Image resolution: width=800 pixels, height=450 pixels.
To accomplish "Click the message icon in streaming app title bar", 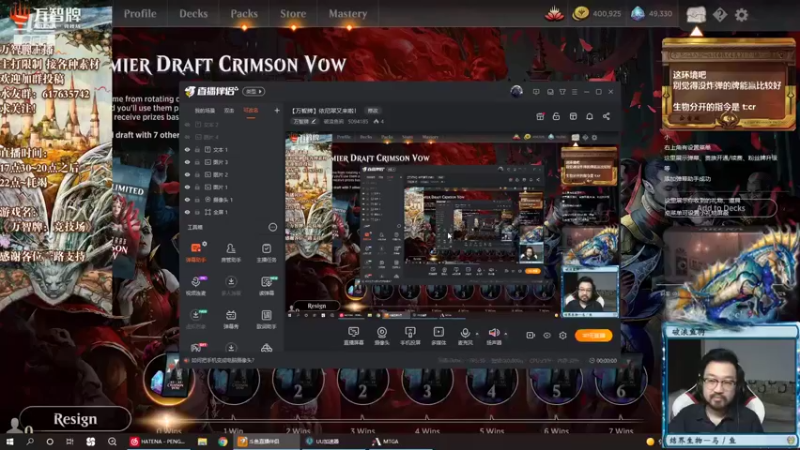I will 536,92.
